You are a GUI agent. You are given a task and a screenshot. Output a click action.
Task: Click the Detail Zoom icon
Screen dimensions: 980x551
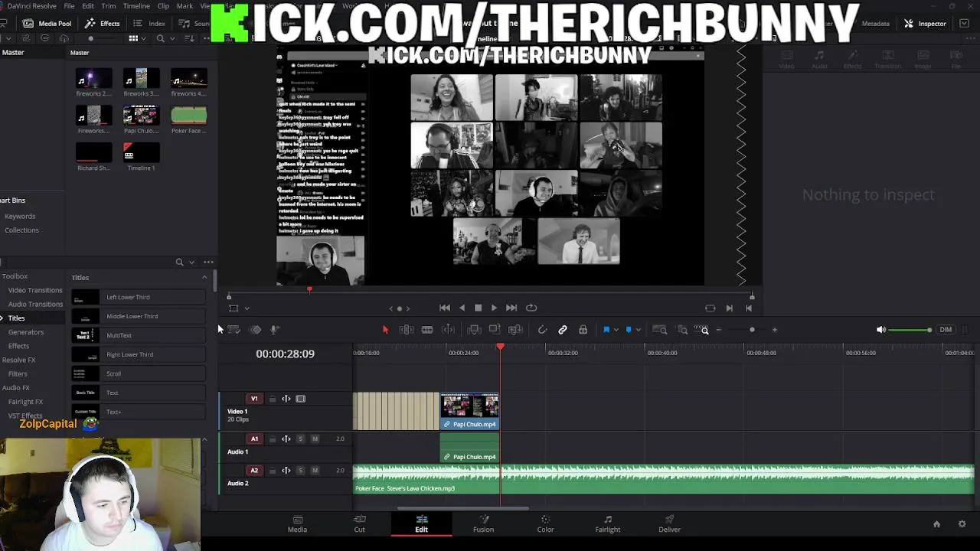click(x=682, y=330)
